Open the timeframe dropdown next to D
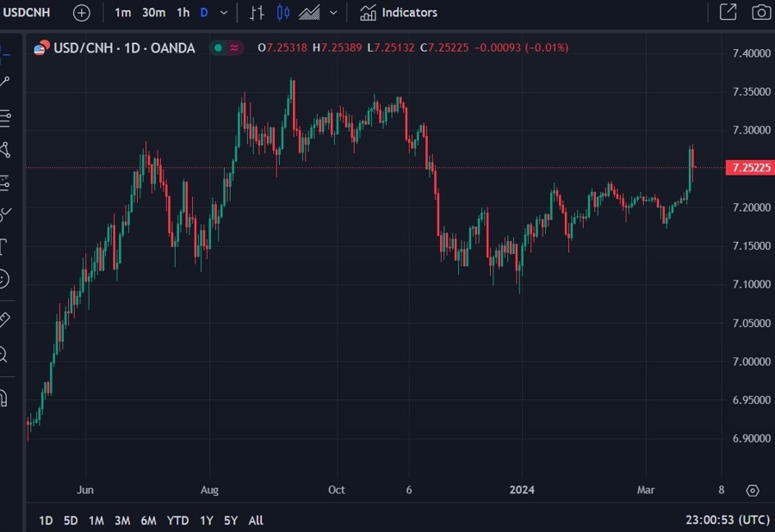775x532 pixels. pyautogui.click(x=224, y=12)
